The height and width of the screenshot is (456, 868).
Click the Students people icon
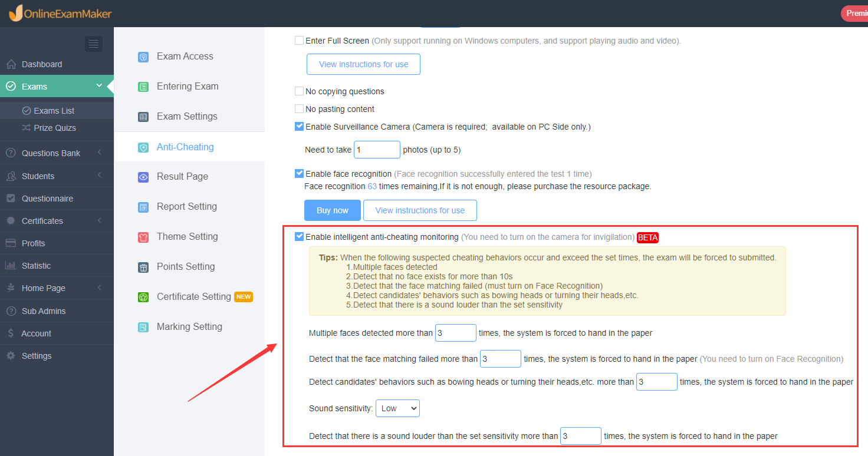(11, 176)
